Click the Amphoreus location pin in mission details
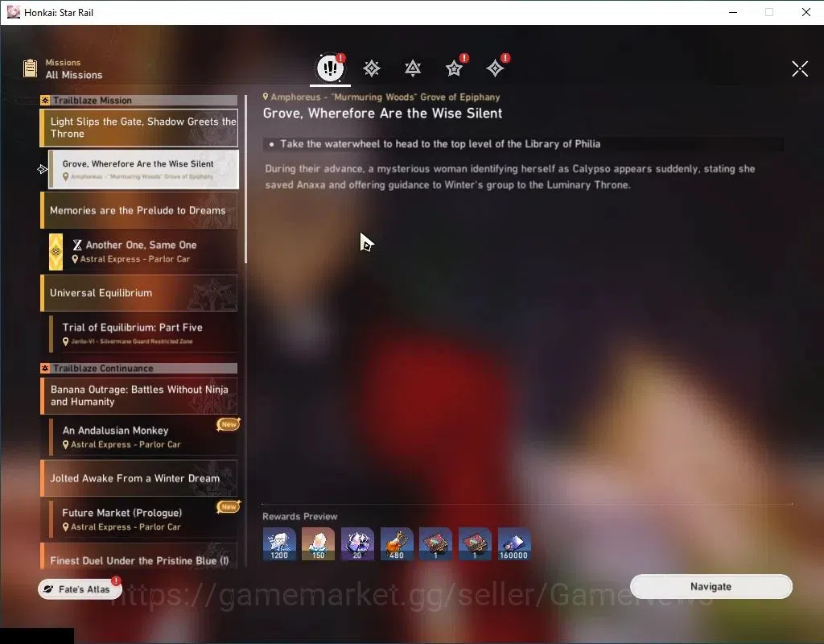824x644 pixels. (266, 97)
